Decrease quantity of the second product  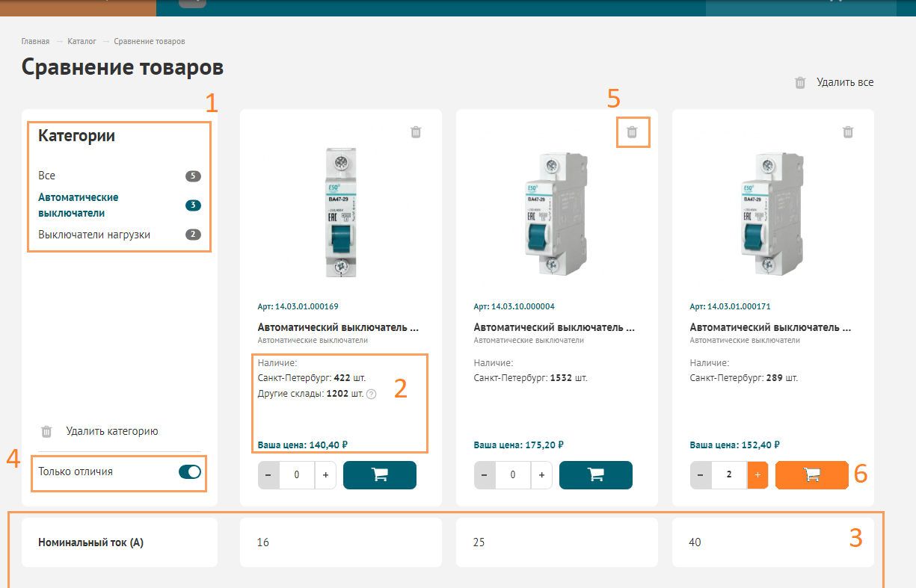click(485, 475)
